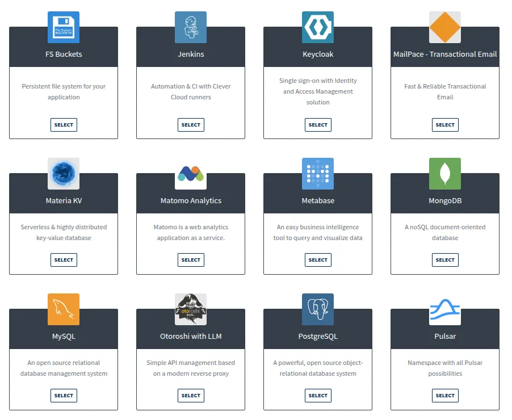Viewport: 512px width, 420px height.
Task: Select the MySQL add-on
Action: 64,396
